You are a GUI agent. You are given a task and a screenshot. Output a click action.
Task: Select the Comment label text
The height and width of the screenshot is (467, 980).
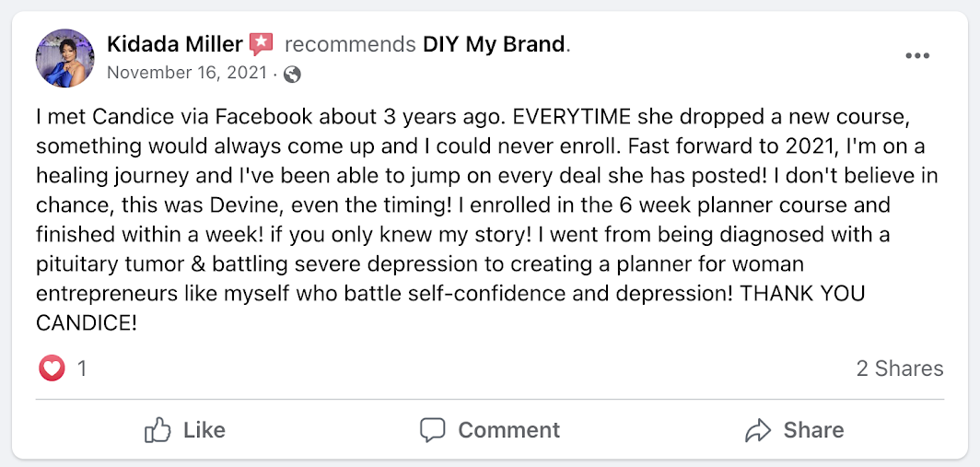pos(508,430)
